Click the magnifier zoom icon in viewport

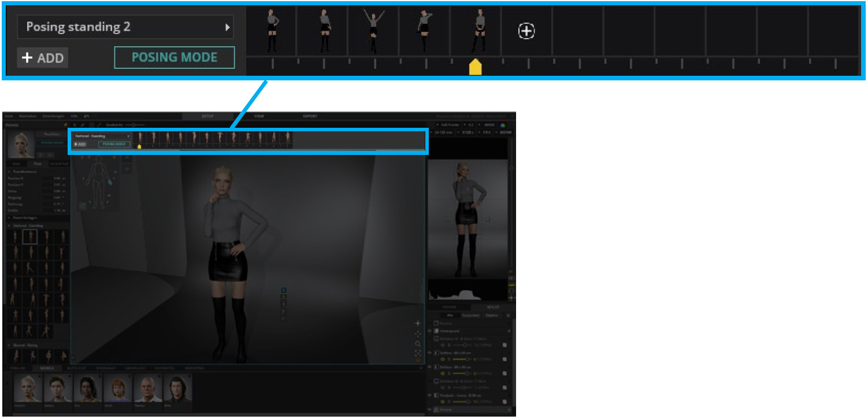pos(418,343)
